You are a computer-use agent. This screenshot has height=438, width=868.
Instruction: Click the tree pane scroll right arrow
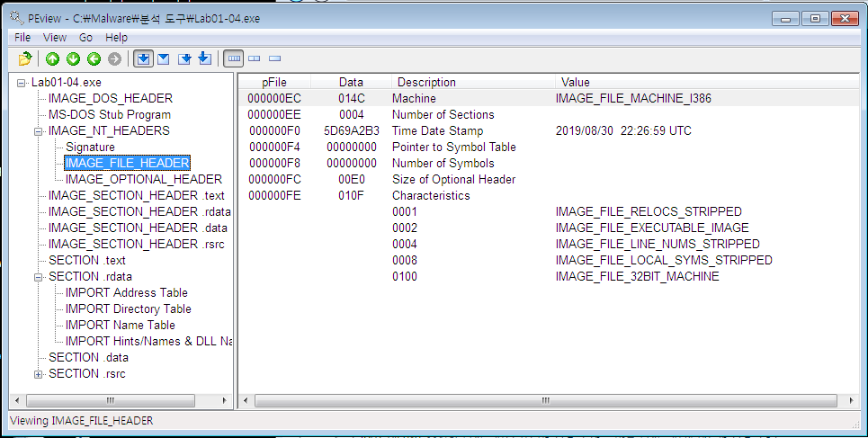(x=224, y=400)
